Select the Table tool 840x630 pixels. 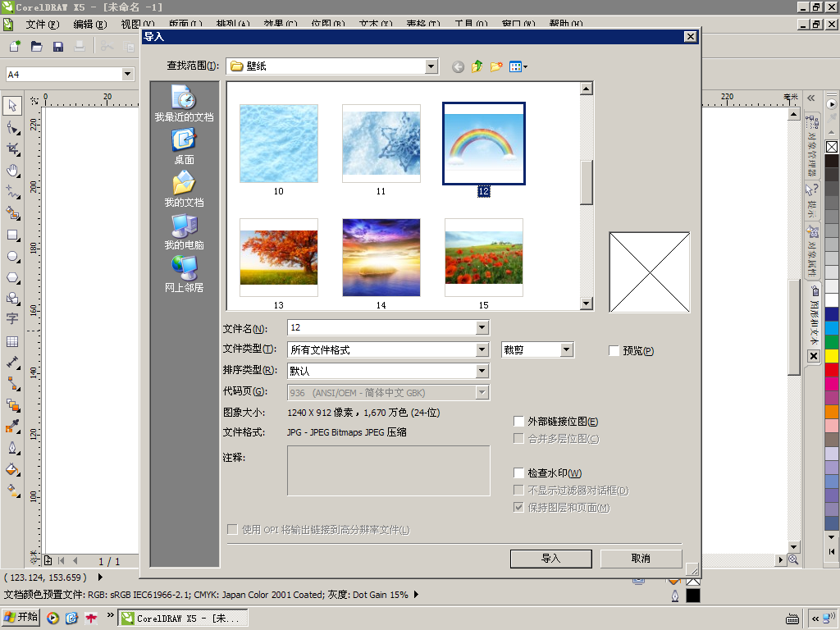pos(12,342)
